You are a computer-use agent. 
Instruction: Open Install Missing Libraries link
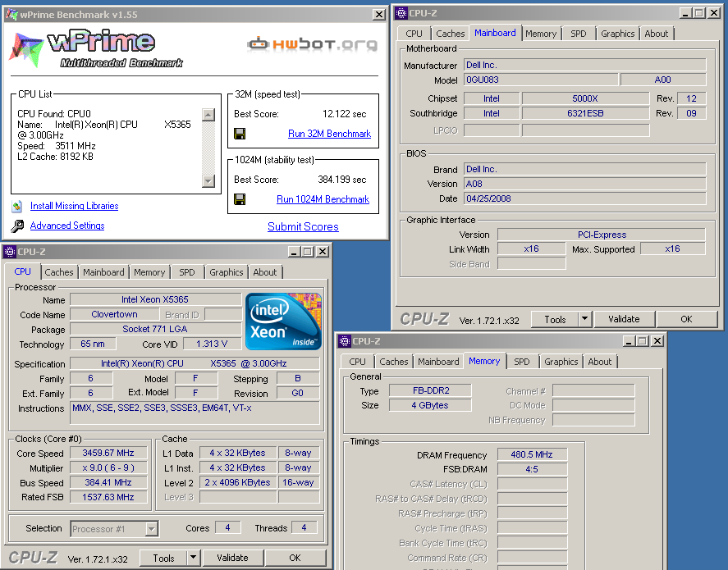(x=75, y=206)
